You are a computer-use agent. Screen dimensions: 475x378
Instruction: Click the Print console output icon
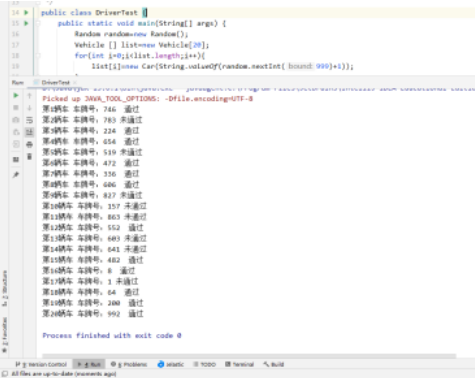29,144
